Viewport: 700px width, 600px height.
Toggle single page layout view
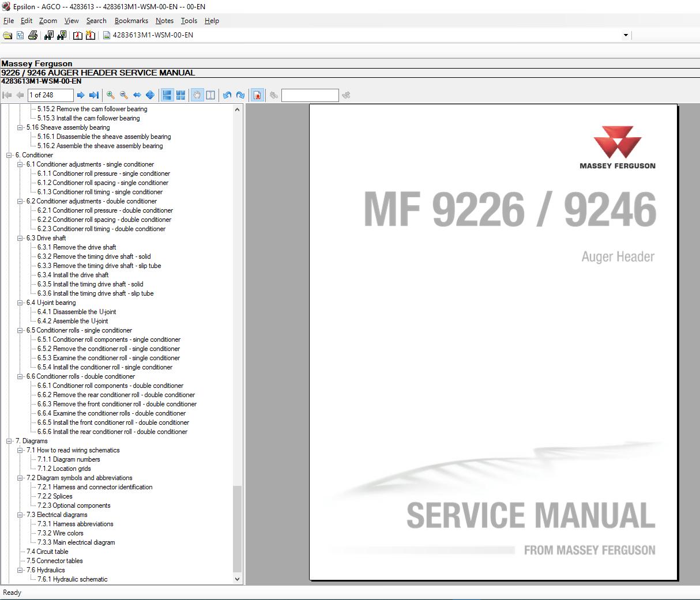tap(167, 95)
